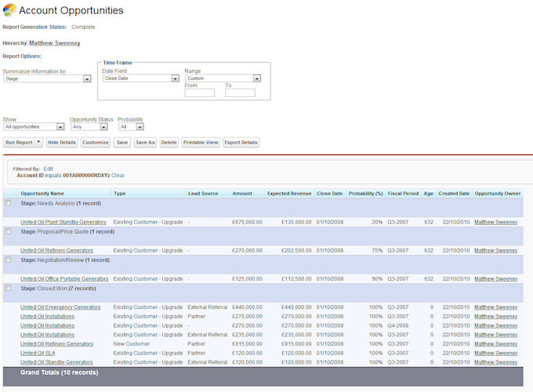
Task: Expand the arrow next to Run Report
Action: tap(38, 142)
